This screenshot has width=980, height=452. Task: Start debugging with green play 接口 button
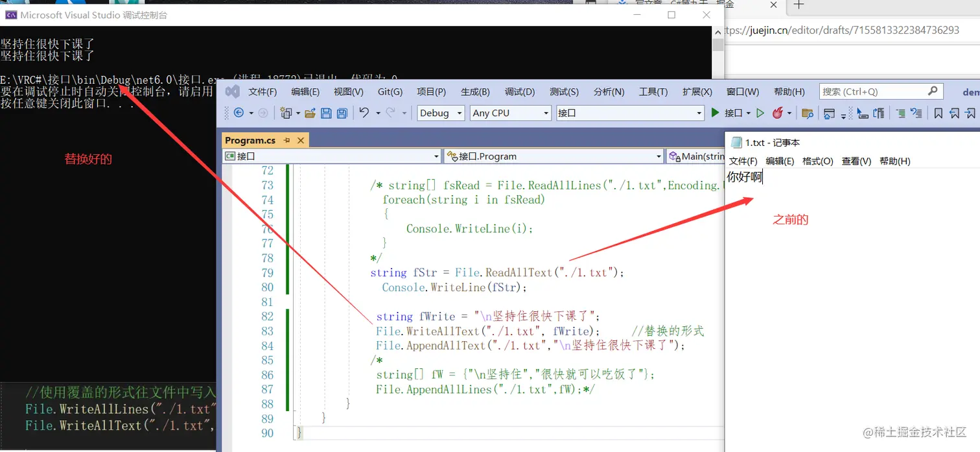(727, 113)
